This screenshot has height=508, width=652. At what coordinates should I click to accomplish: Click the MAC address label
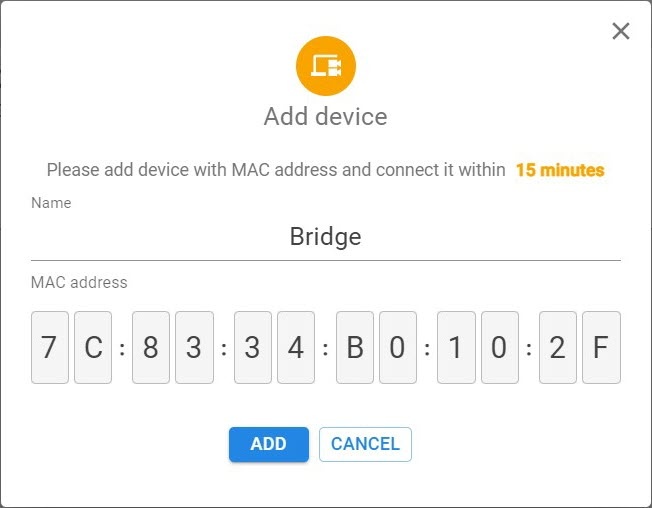click(79, 283)
